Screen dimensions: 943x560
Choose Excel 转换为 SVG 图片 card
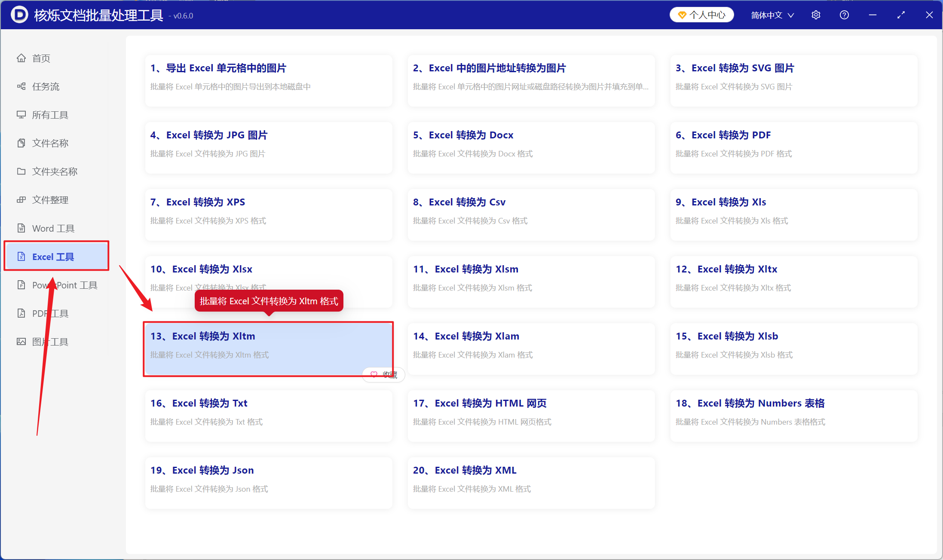(x=794, y=81)
